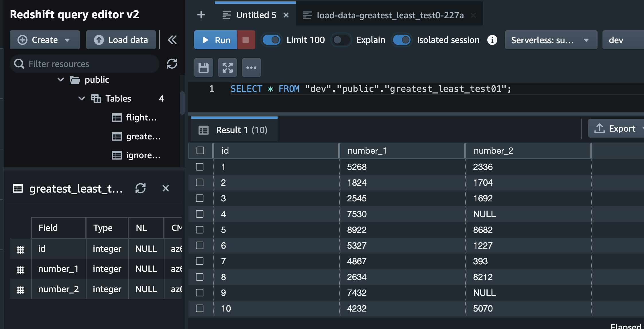Save the query with disk icon

tap(204, 68)
